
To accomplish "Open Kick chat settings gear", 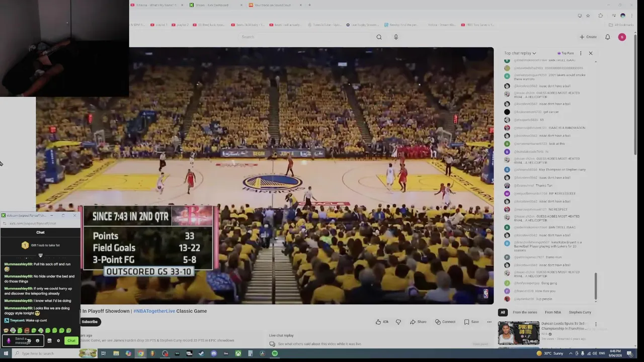I will pyautogui.click(x=58, y=340).
